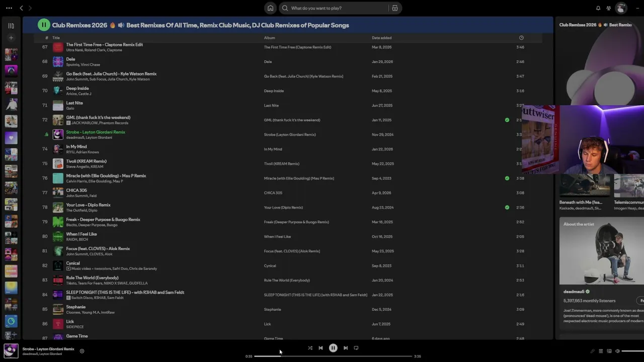The image size is (644, 362).
Task: Open the three-dot app menu at top left
Action: tap(9, 8)
